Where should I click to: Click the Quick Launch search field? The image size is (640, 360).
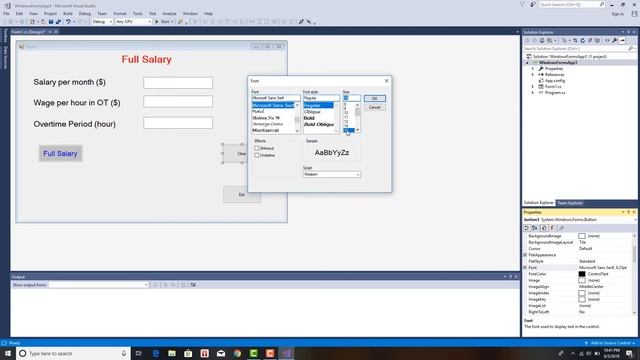click(571, 4)
